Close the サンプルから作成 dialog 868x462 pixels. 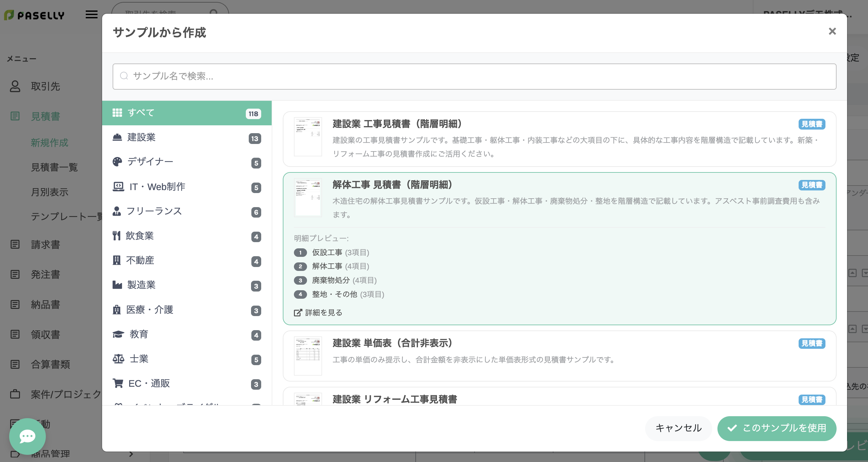pyautogui.click(x=832, y=31)
